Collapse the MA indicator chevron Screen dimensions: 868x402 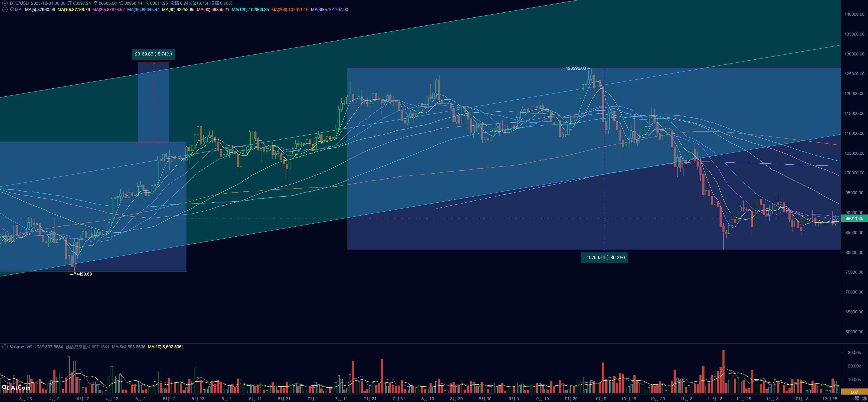click(5, 10)
